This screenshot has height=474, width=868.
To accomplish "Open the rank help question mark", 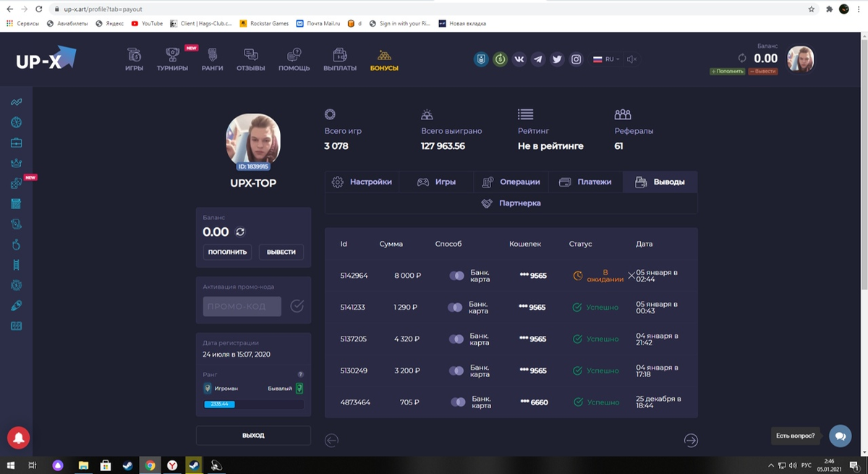I will (300, 374).
